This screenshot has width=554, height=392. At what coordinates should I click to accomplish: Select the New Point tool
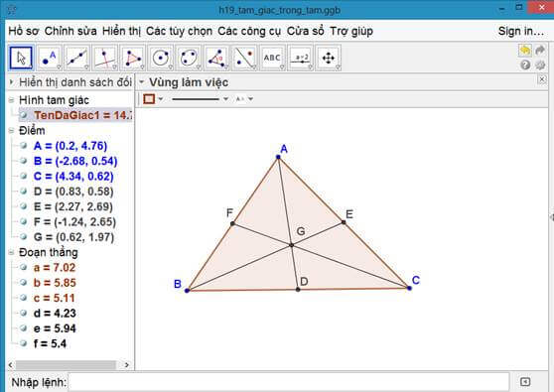[x=49, y=58]
